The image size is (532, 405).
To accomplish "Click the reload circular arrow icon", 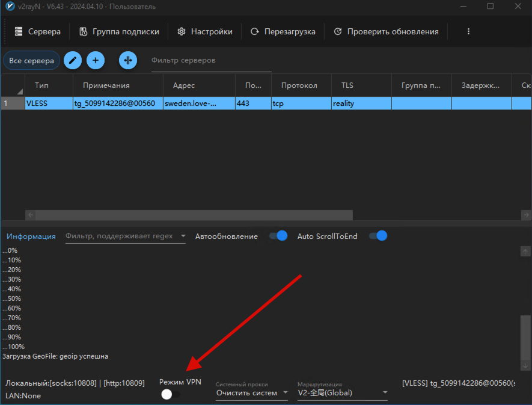I will tap(254, 32).
